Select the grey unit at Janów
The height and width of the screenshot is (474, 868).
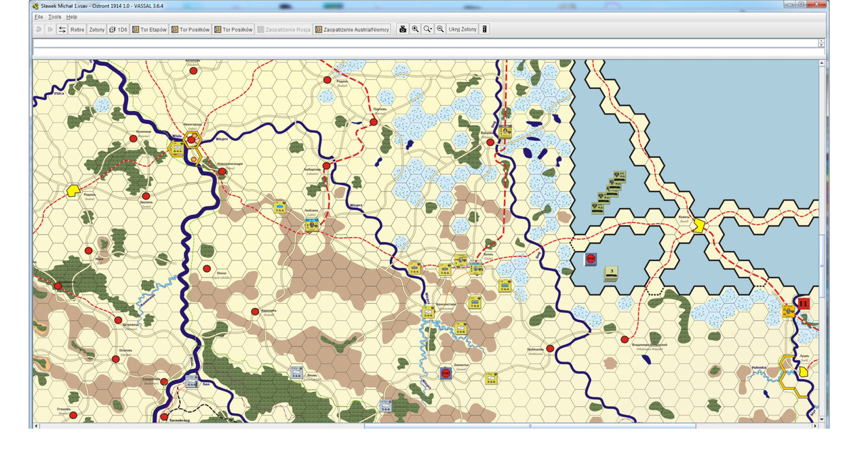(x=296, y=372)
